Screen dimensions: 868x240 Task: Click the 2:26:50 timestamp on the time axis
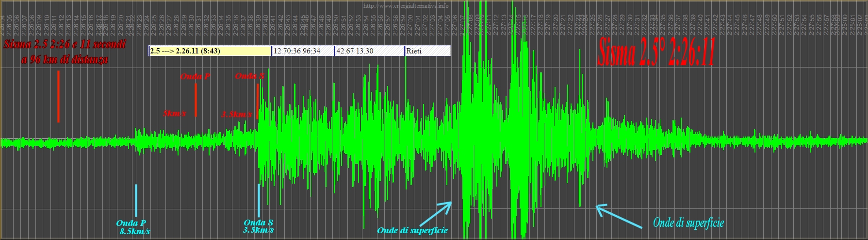(x=336, y=24)
